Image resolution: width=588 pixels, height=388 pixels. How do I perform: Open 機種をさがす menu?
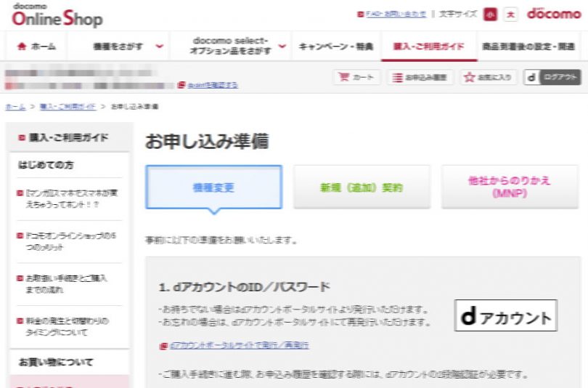pyautogui.click(x=118, y=47)
